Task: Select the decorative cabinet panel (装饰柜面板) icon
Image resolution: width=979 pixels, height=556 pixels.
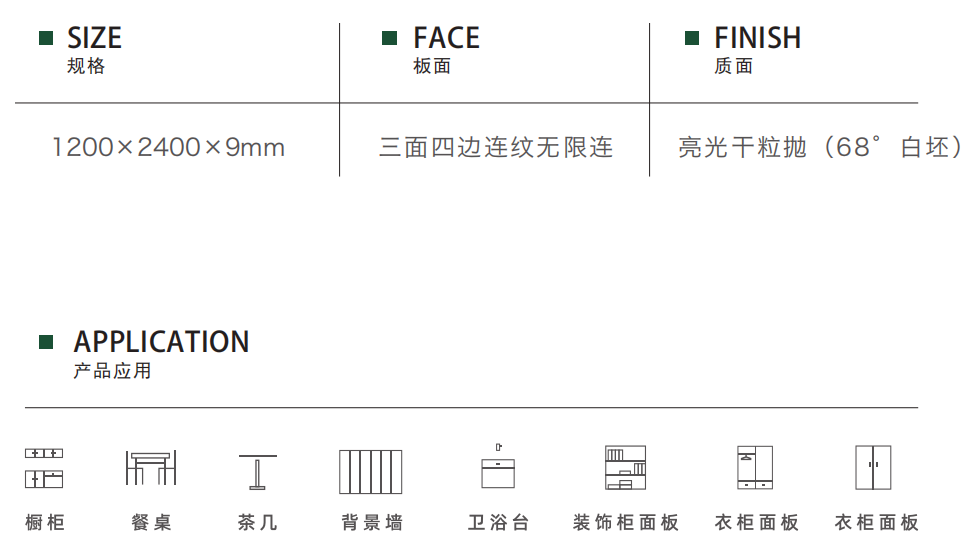Action: pos(626,467)
